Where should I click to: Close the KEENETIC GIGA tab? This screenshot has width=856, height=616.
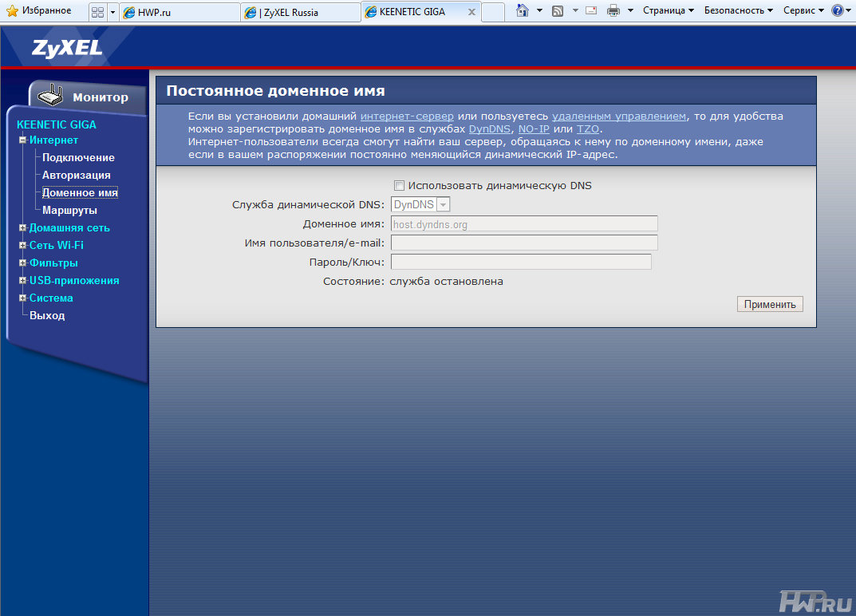point(471,11)
